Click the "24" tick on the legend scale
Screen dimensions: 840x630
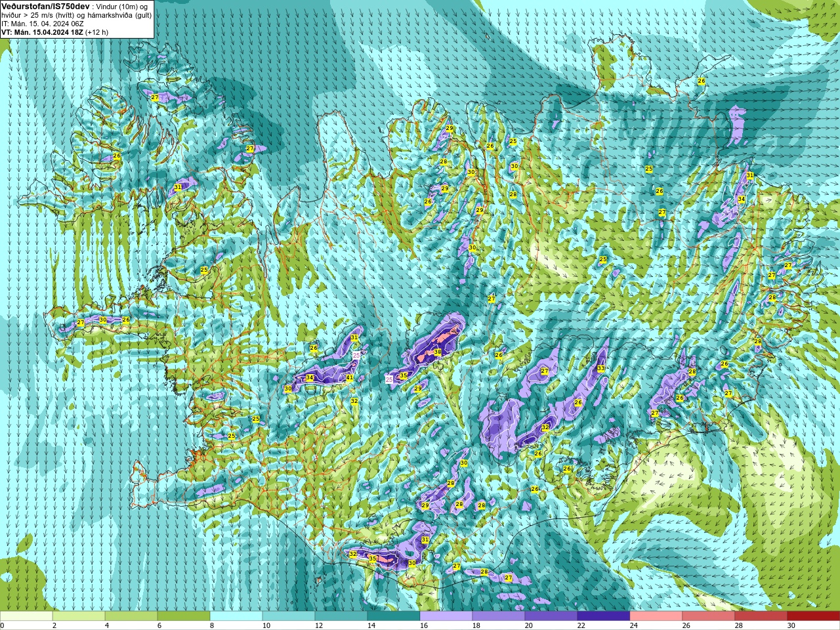coord(634,625)
